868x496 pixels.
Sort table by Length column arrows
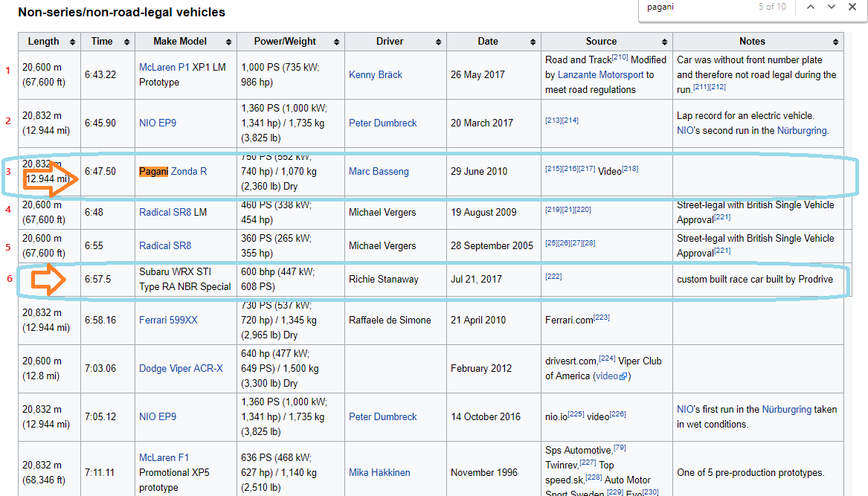click(72, 42)
